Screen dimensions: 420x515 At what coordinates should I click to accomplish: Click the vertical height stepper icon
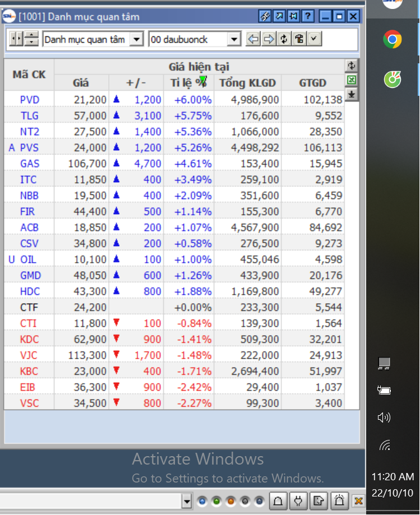[x=31, y=39]
